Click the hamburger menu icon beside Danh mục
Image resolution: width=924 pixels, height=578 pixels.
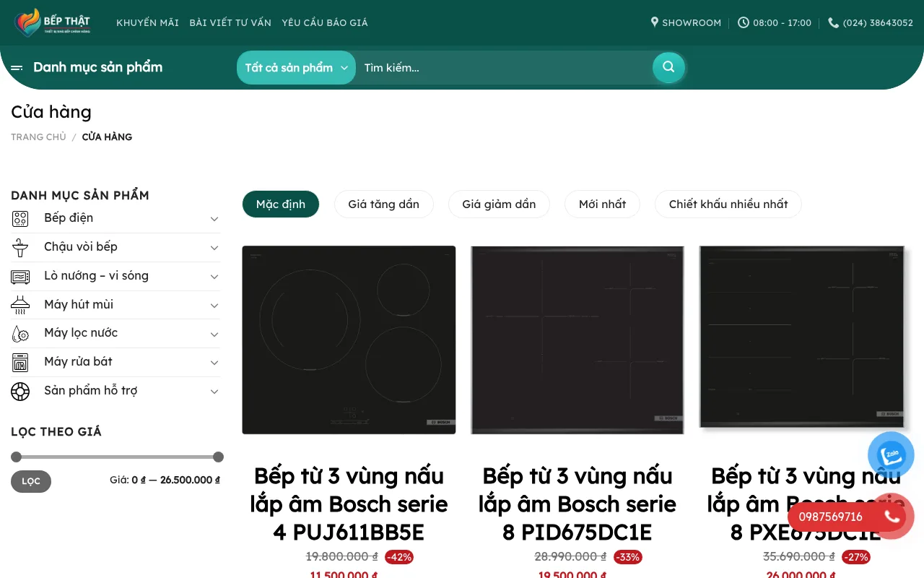(17, 68)
